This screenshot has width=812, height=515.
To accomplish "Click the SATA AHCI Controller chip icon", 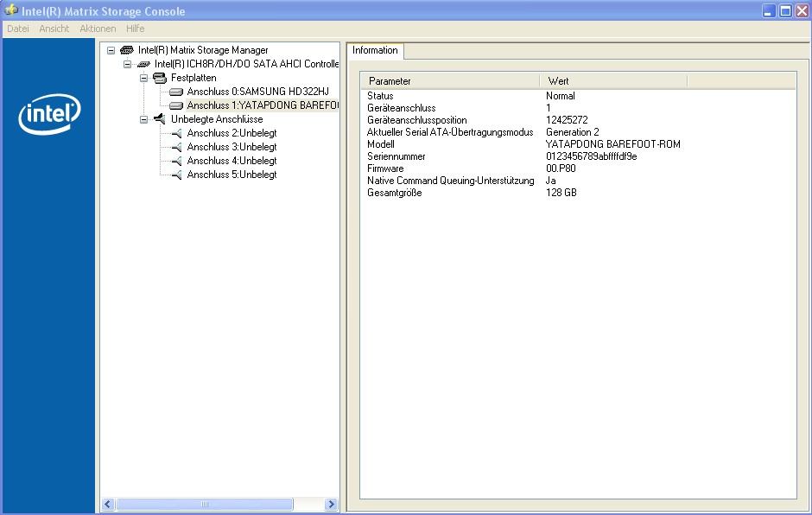I will click(x=143, y=64).
